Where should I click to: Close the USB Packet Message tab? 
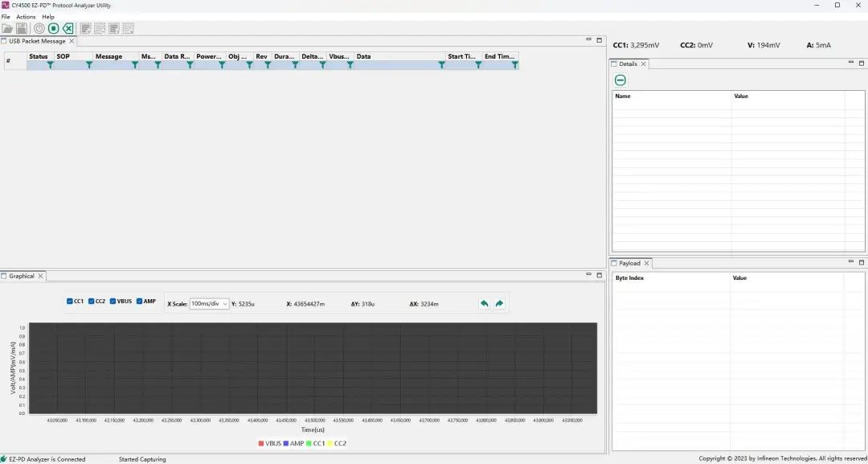point(72,41)
